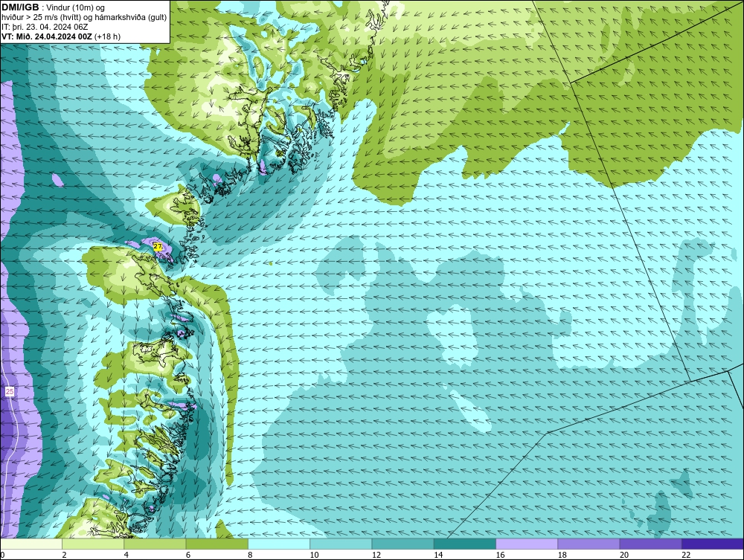Click the initial time 'IT: þri. 23. 04. 2024 06Z'
This screenshot has width=744, height=560.
click(45, 27)
